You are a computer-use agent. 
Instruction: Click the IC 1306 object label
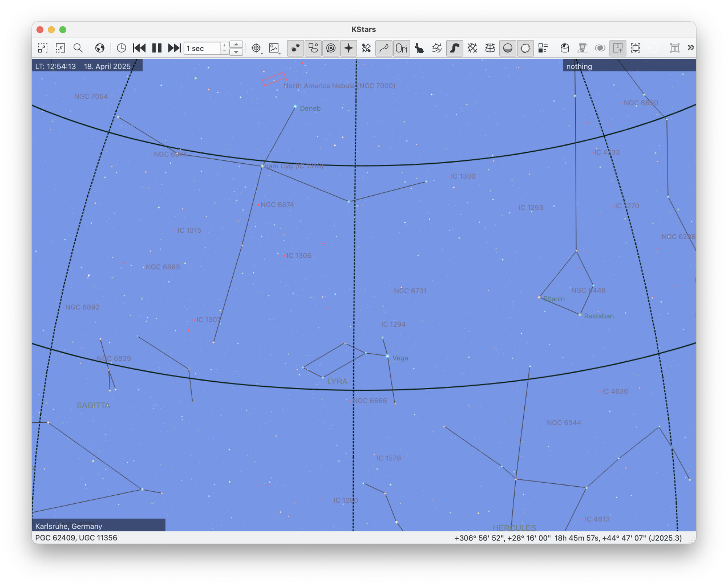299,255
